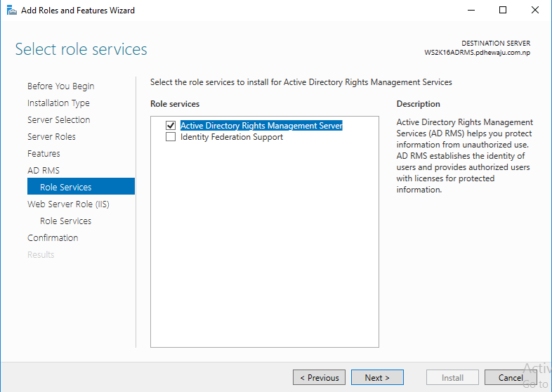The image size is (552, 392).
Task: Click the Previous button
Action: 320,377
